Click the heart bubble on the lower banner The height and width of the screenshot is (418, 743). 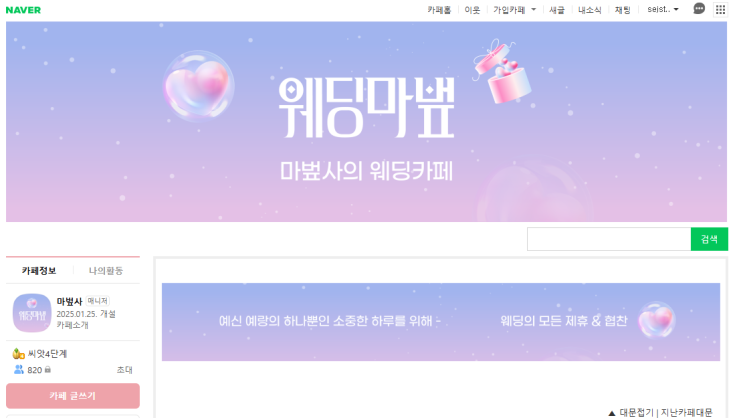657,320
